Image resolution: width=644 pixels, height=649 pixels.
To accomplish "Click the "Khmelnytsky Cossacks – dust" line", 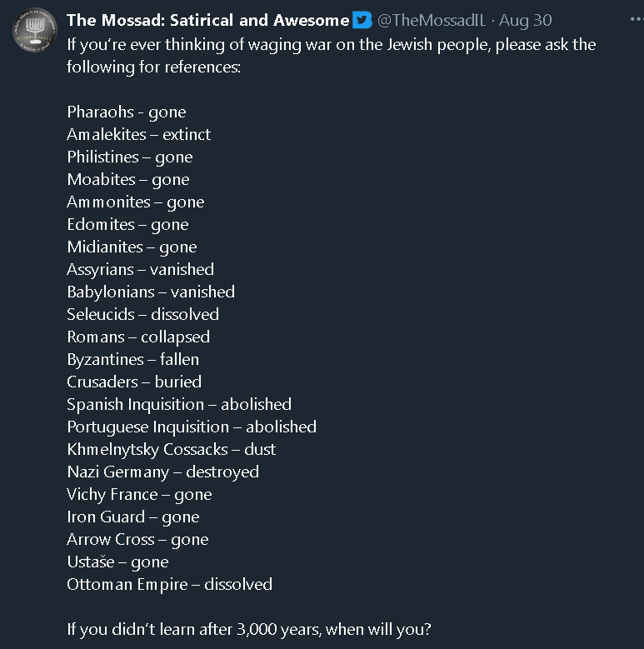I will pos(171,449).
